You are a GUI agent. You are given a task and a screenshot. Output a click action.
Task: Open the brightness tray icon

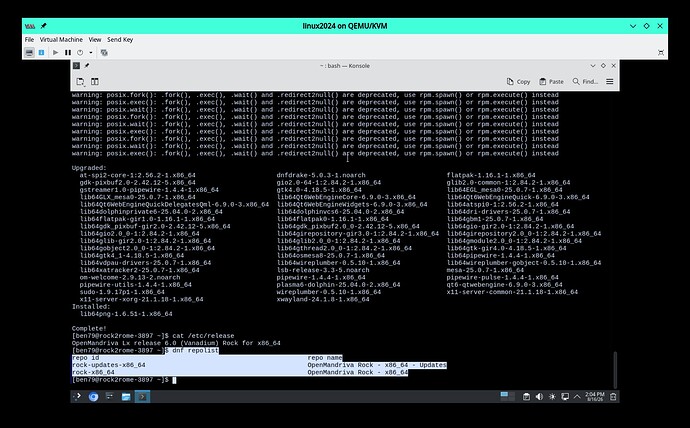pyautogui.click(x=552, y=396)
